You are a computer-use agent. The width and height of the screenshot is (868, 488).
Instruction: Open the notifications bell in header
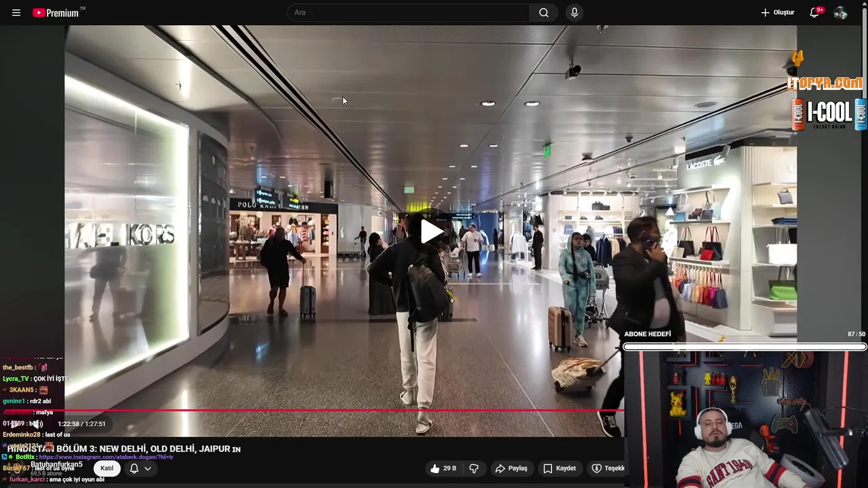815,13
